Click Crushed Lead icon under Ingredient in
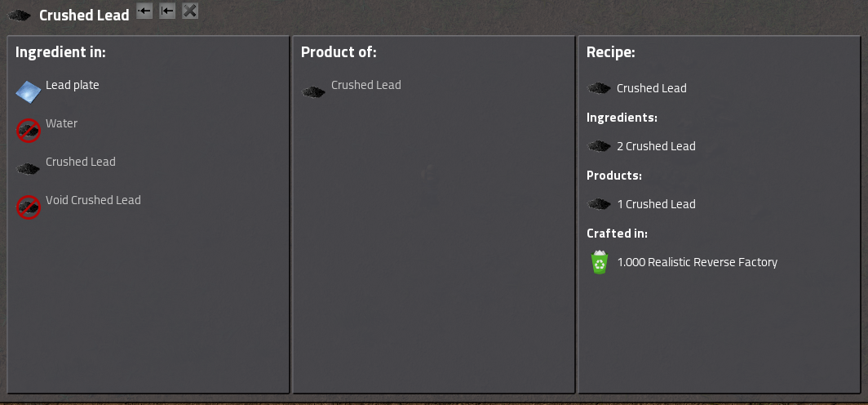This screenshot has height=405, width=868. click(x=29, y=169)
